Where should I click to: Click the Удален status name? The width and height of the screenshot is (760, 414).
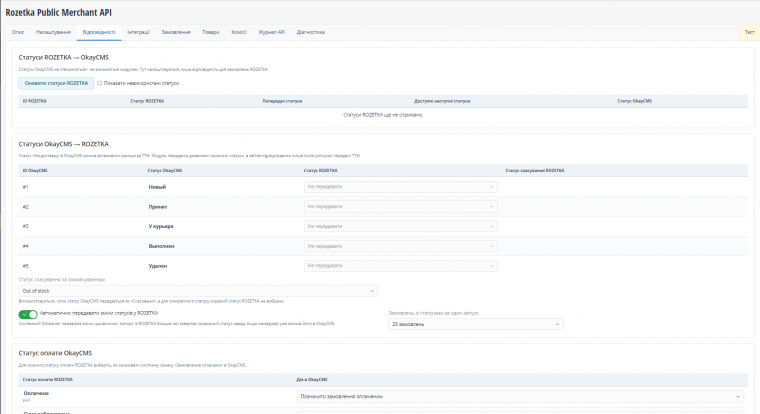158,266
